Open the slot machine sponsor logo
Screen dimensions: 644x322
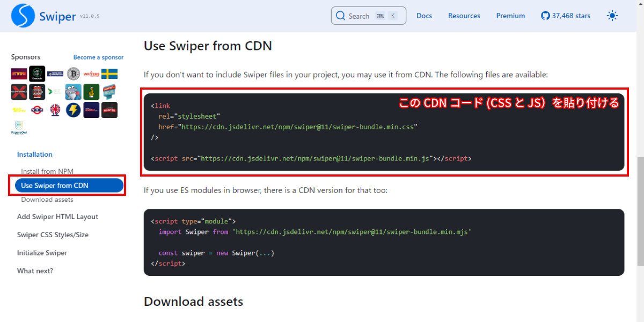coord(37,92)
